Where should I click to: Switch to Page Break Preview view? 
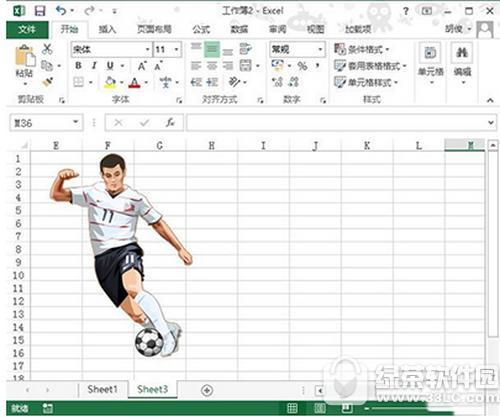click(347, 408)
